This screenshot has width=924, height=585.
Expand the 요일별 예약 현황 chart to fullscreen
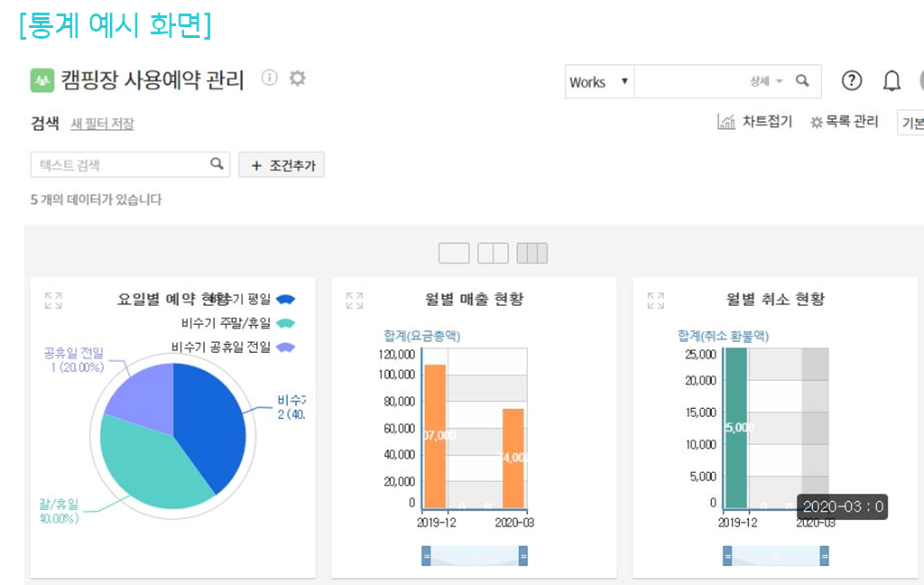click(53, 301)
